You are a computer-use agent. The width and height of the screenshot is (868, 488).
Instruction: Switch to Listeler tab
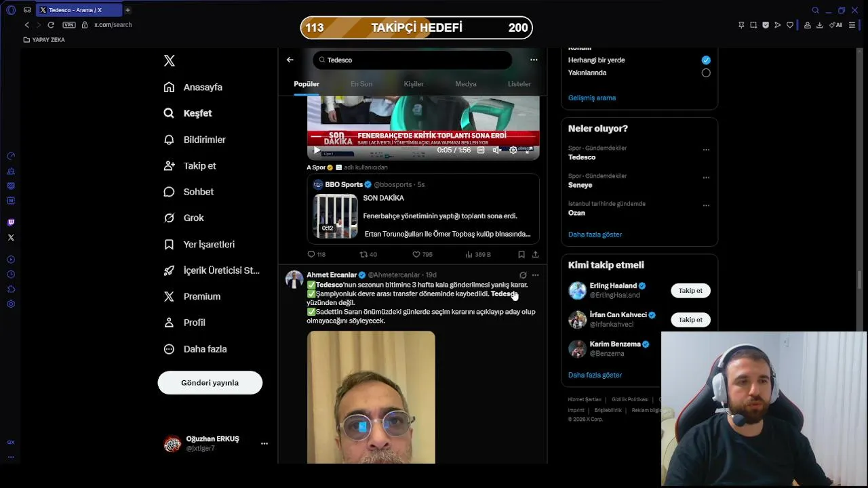519,84
